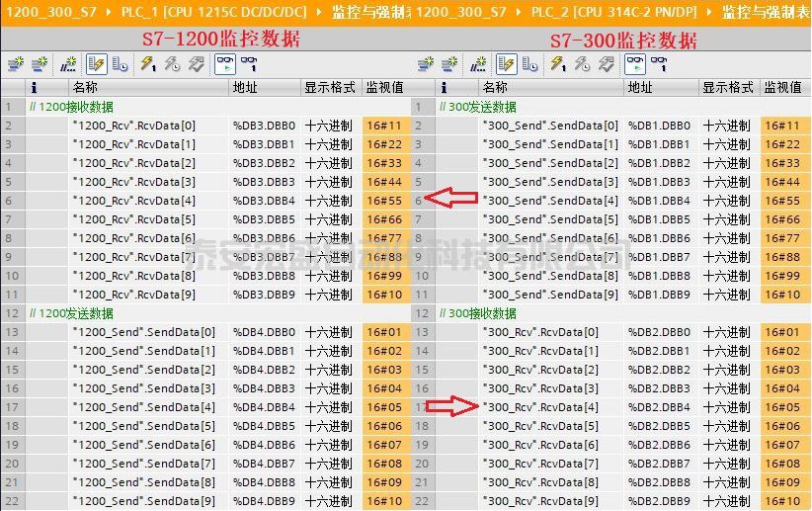Insert comment line in PLC_1 watch table
The height and width of the screenshot is (511, 812).
(x=68, y=64)
